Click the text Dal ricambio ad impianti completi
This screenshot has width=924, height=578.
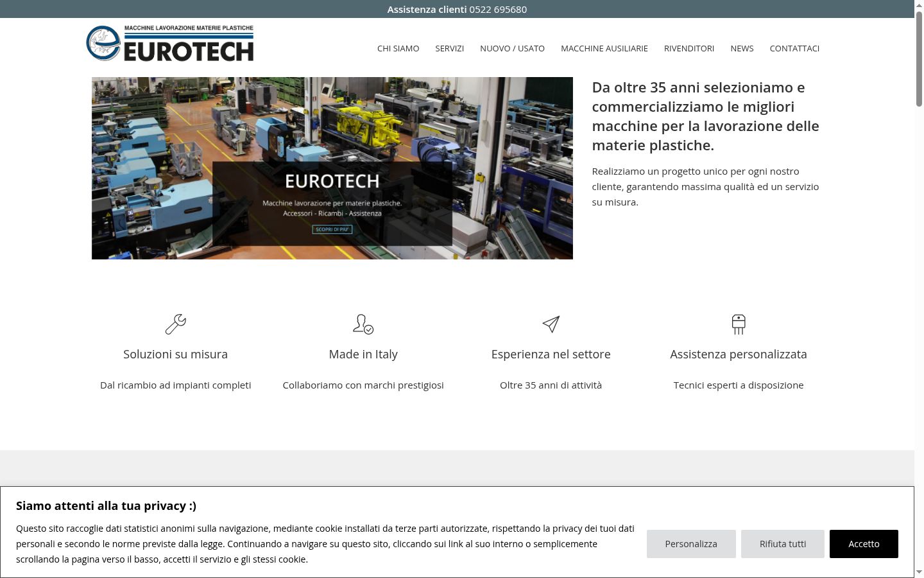click(x=175, y=385)
